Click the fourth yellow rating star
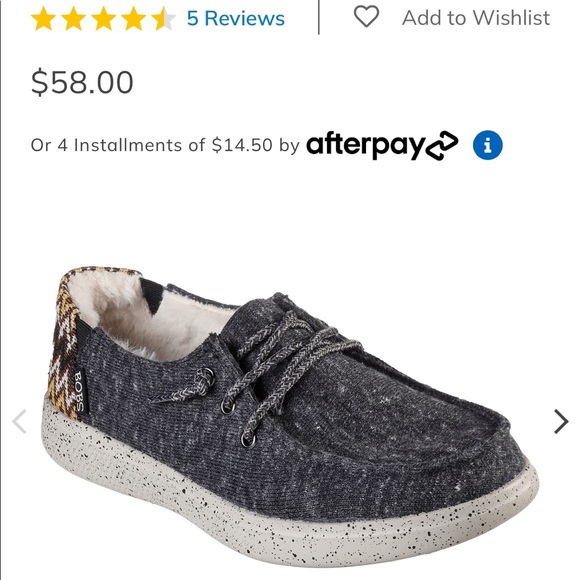Image resolution: width=580 pixels, height=580 pixels. (133, 18)
